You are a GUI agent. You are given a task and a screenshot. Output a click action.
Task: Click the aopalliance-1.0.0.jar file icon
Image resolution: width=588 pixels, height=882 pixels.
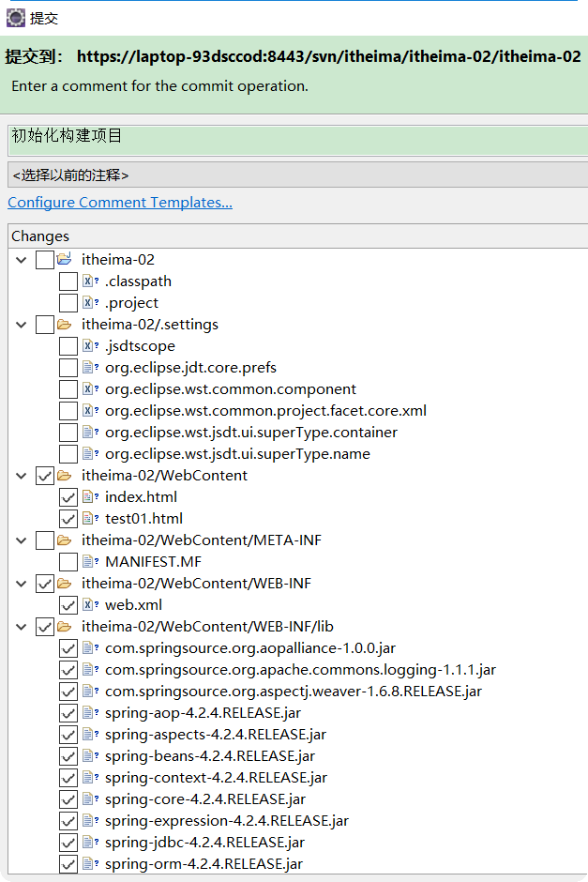(90, 648)
